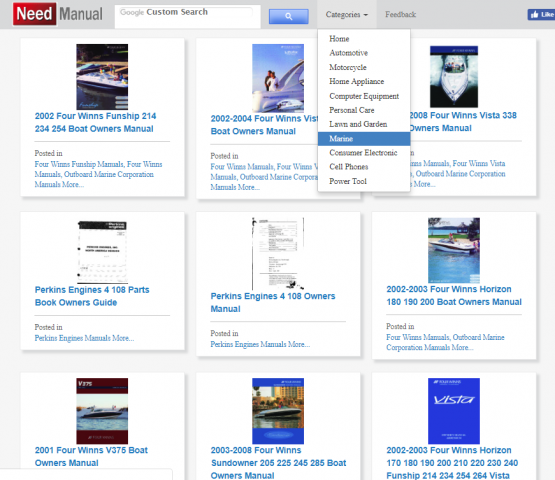
Task: Choose Home Appliance category
Action: point(364,81)
